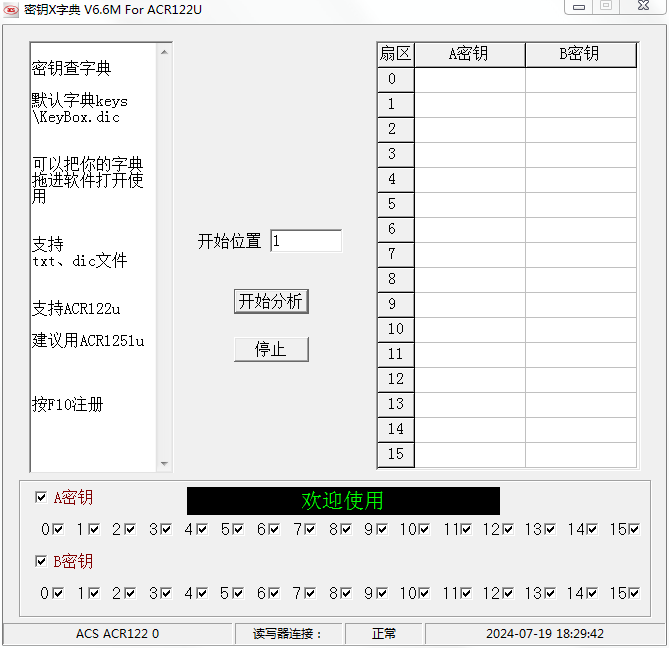This screenshot has width=669, height=648.
Task: Close the 密钥X字典 window
Action: [x=642, y=6]
